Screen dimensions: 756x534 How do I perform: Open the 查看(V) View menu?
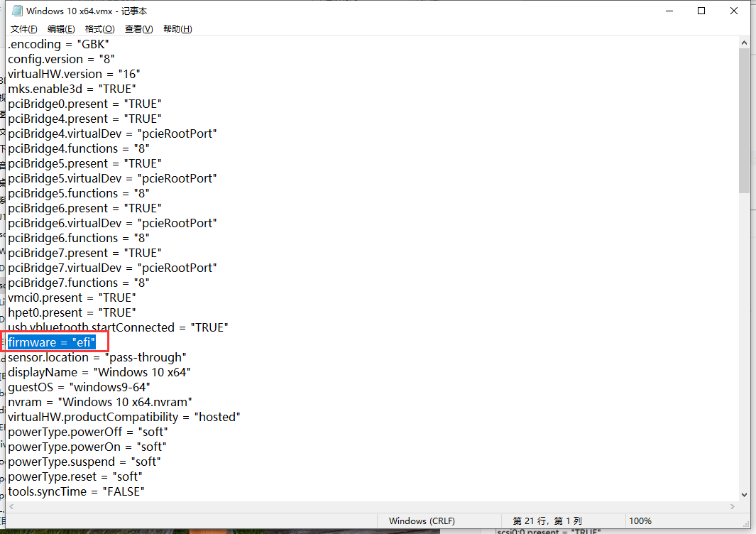(x=136, y=28)
